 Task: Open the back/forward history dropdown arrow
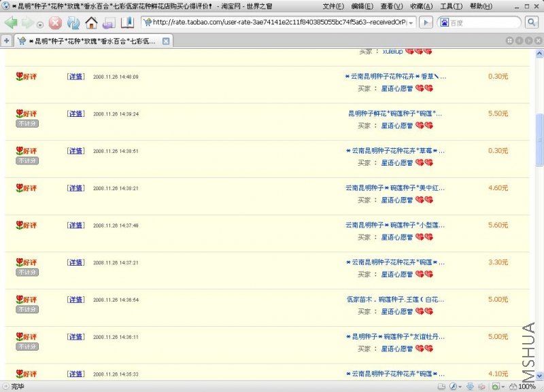click(x=40, y=24)
